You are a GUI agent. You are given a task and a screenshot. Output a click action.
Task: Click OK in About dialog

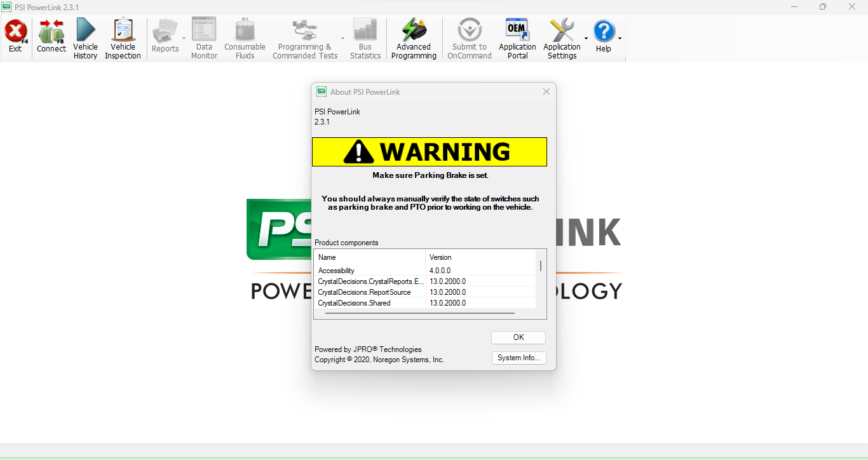click(x=519, y=337)
